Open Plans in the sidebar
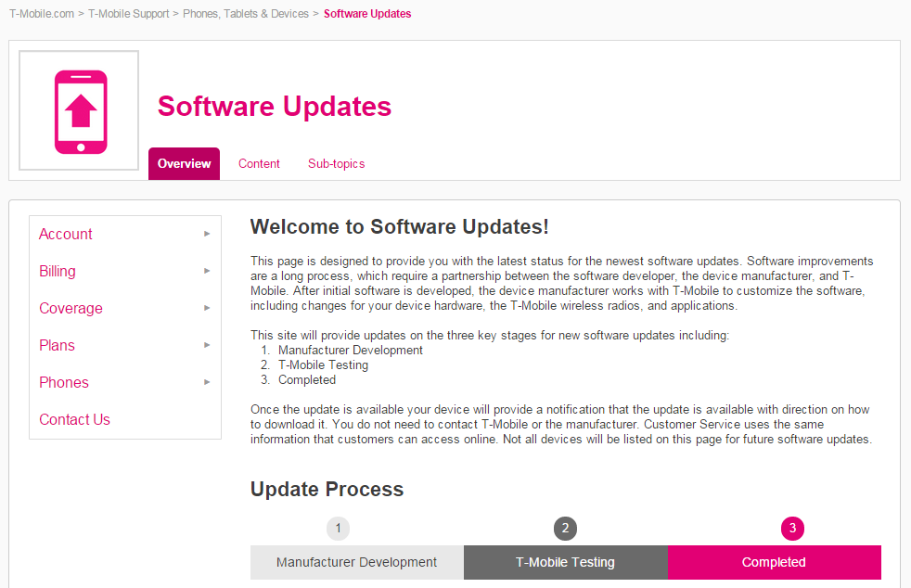 (57, 346)
